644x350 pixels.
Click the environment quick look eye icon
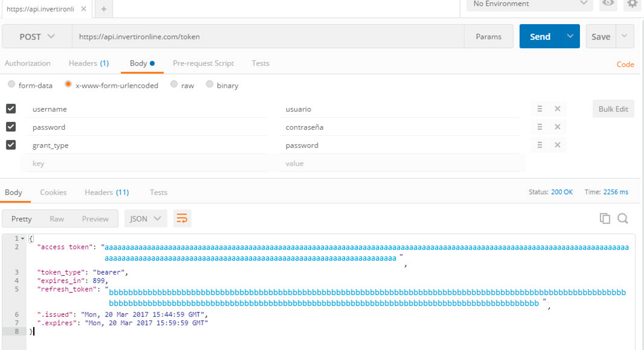608,4
